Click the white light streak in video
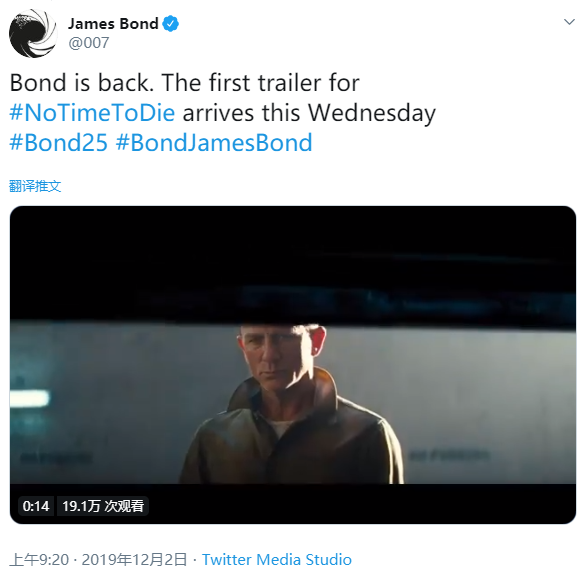587x577 pixels. (x=29, y=398)
